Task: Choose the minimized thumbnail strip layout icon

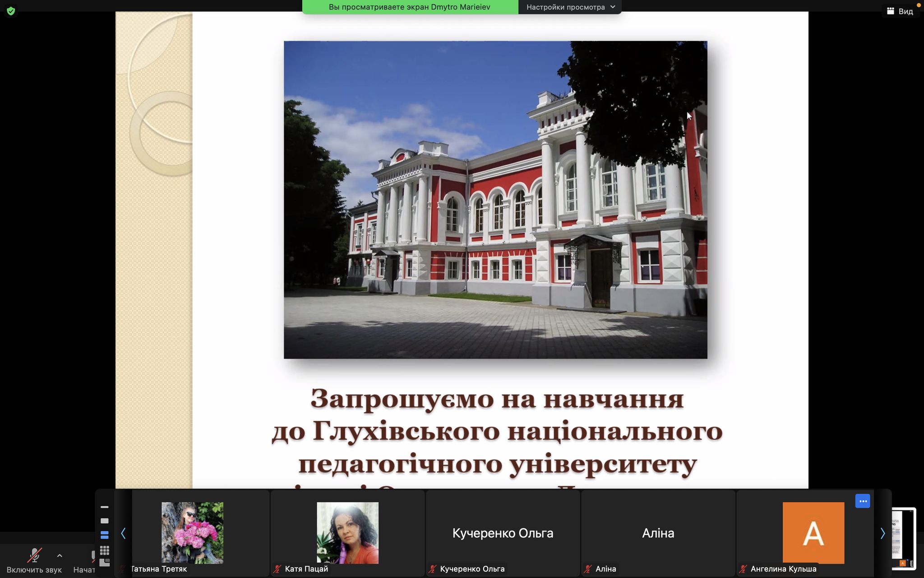Action: point(104,507)
